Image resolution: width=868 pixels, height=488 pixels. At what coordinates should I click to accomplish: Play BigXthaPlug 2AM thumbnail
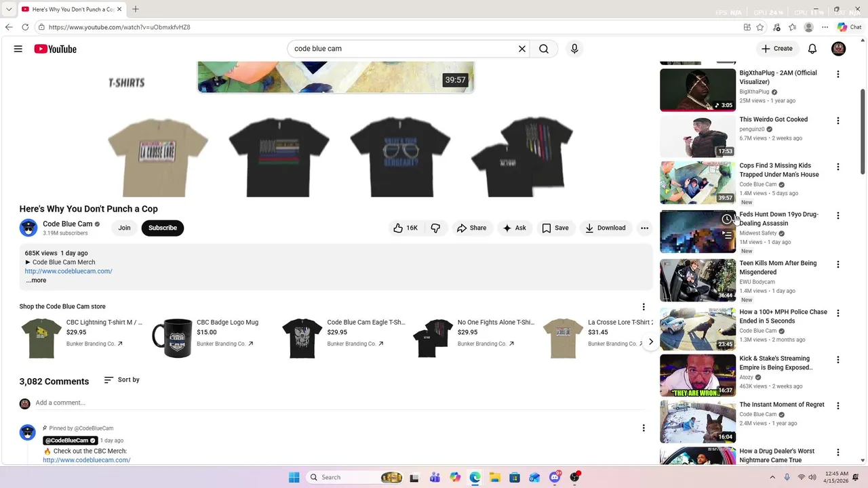[698, 89]
